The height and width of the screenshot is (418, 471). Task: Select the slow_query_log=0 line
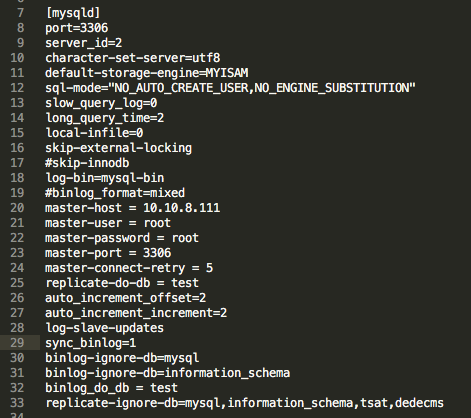[101, 103]
